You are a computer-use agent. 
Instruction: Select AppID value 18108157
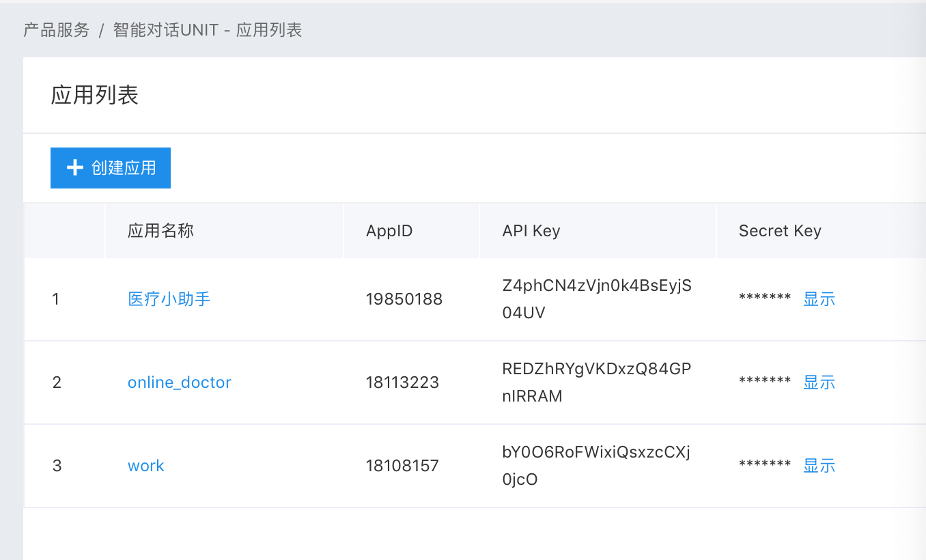(402, 466)
